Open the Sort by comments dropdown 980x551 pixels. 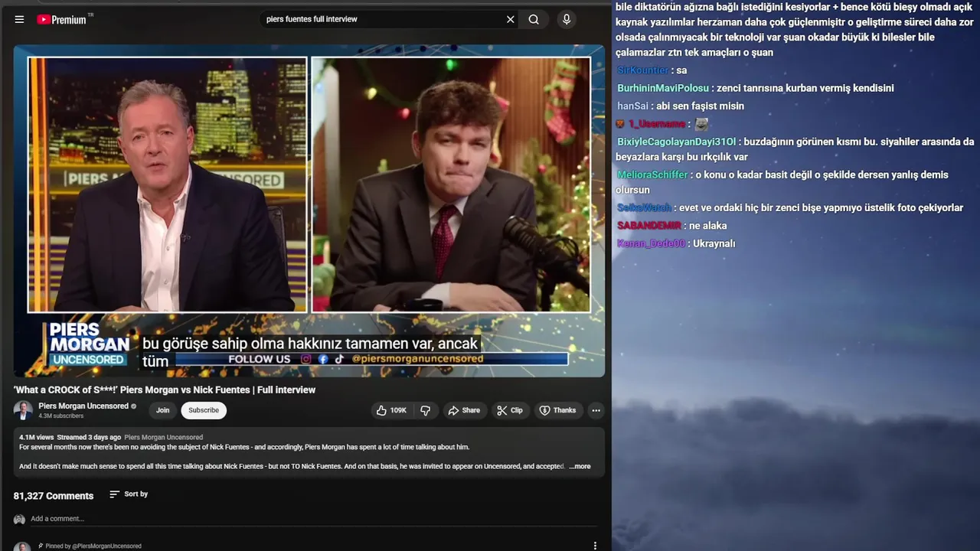(129, 494)
